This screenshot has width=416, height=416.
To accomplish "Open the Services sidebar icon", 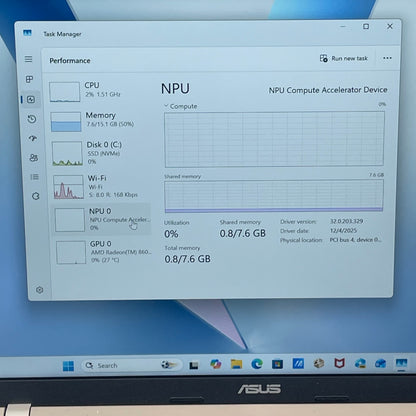I will click(x=36, y=196).
